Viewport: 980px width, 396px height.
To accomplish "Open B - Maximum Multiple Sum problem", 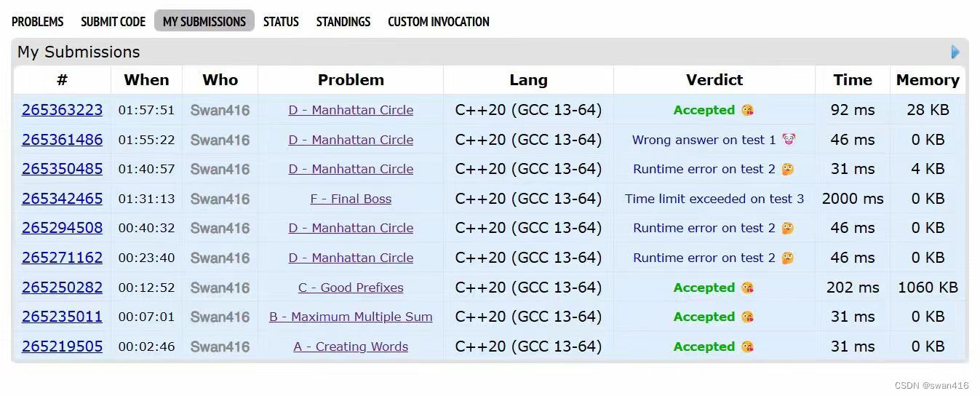I will click(x=351, y=317).
